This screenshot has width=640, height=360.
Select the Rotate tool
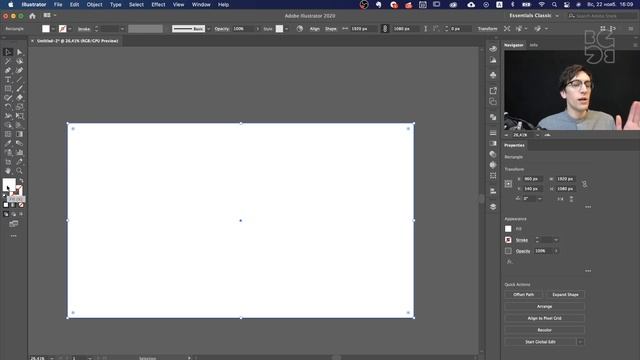click(8, 107)
